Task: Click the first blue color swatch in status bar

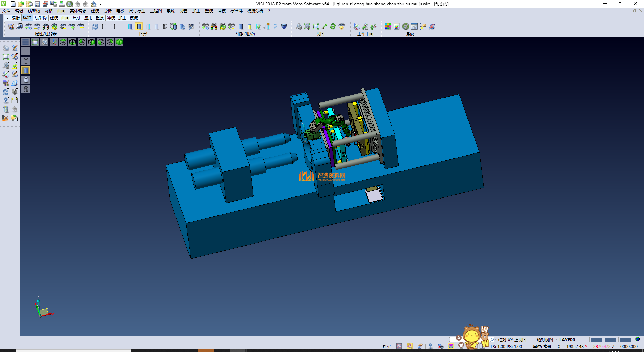Action: 596,340
